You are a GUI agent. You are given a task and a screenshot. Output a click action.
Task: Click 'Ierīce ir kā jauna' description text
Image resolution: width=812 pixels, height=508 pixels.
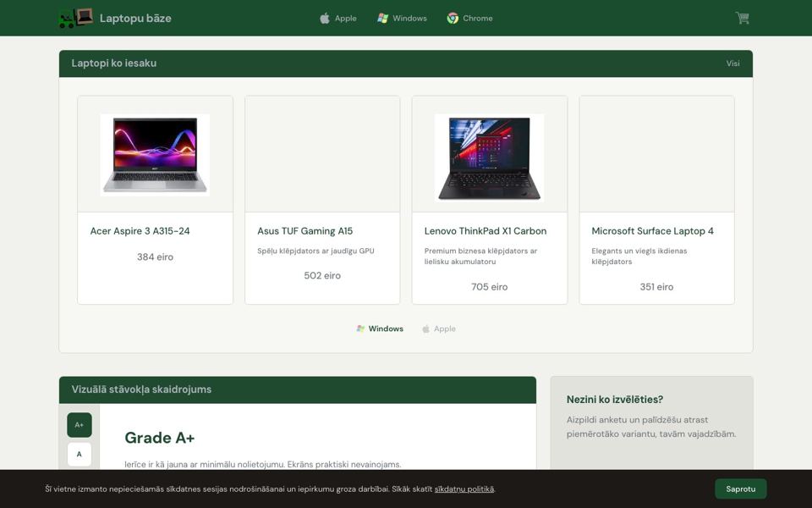(x=262, y=465)
